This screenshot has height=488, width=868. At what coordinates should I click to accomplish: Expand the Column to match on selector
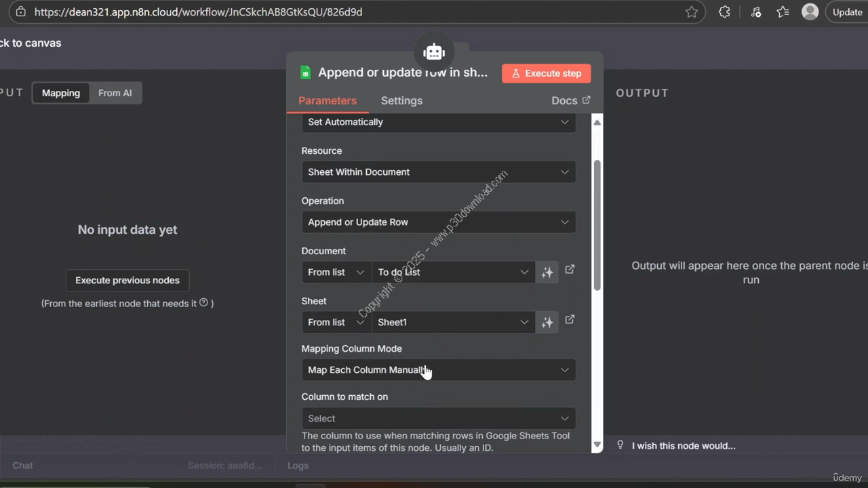tap(438, 418)
